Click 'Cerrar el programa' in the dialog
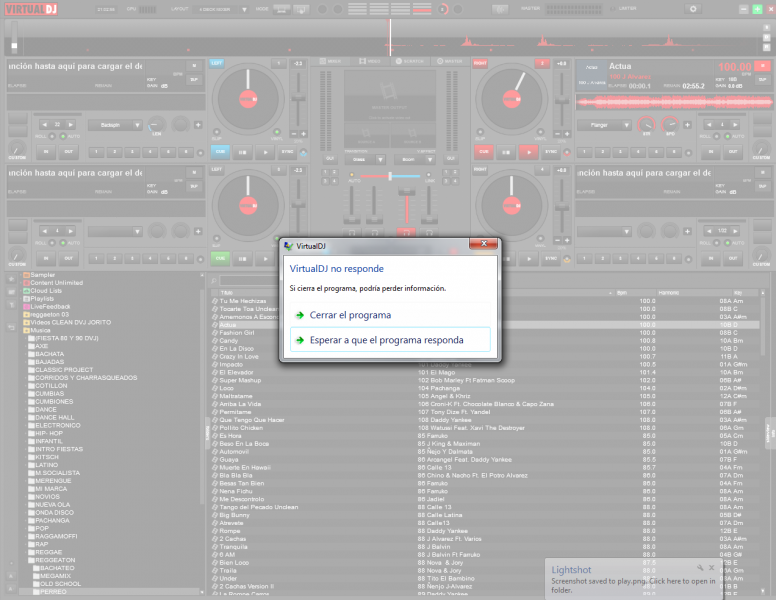Image resolution: width=776 pixels, height=600 pixels. click(x=390, y=315)
